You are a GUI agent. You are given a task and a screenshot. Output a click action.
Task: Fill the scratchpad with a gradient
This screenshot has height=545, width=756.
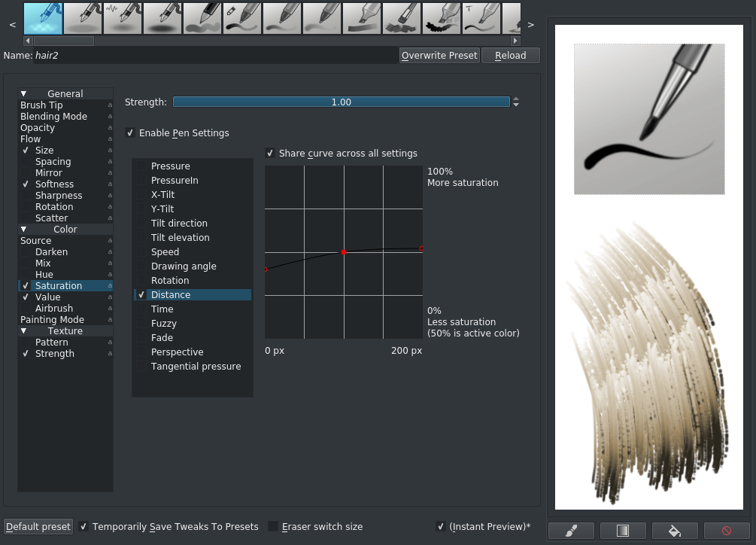pos(623,530)
